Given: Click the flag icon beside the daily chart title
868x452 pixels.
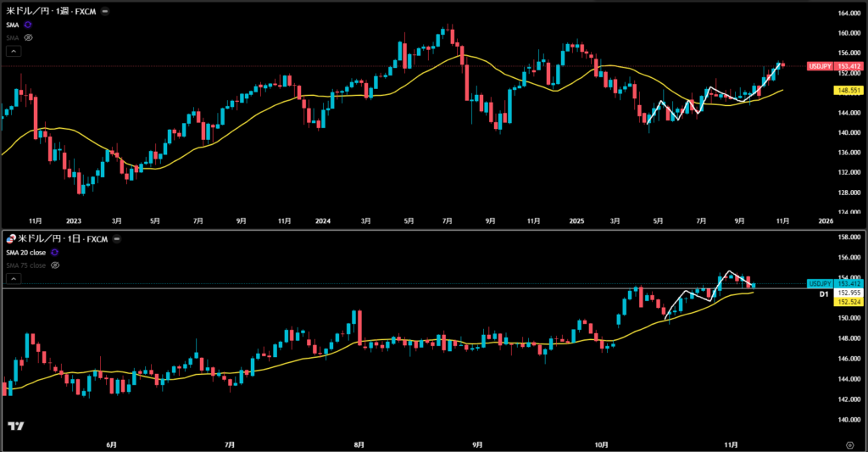Looking at the screenshot, I should 11,240.
